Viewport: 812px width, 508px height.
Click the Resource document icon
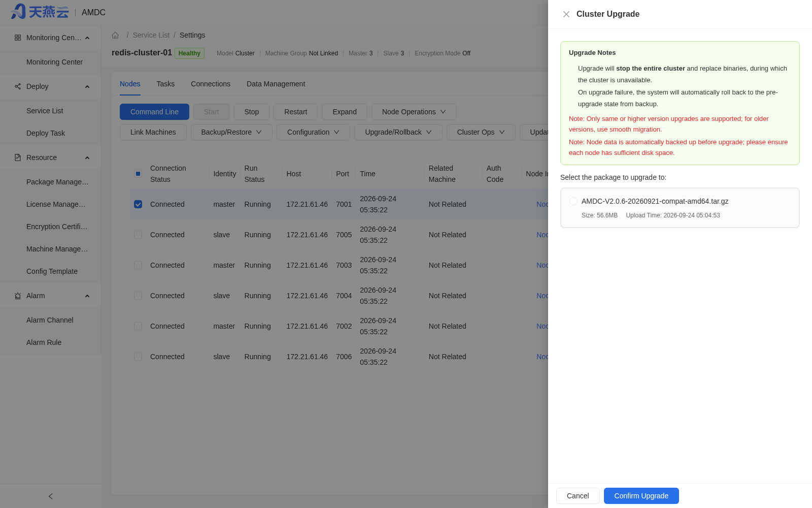click(x=18, y=157)
